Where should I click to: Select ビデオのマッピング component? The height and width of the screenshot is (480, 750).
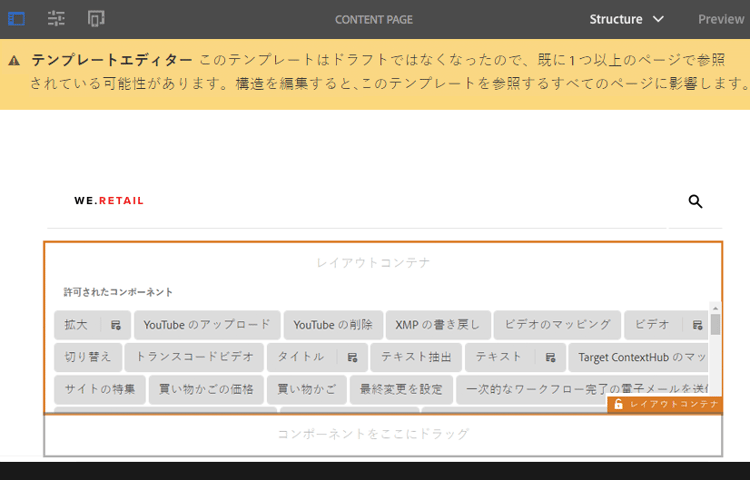point(557,325)
